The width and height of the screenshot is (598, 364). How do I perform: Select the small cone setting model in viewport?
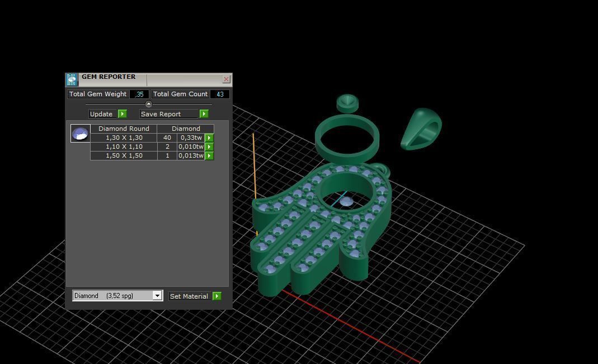pos(347,103)
